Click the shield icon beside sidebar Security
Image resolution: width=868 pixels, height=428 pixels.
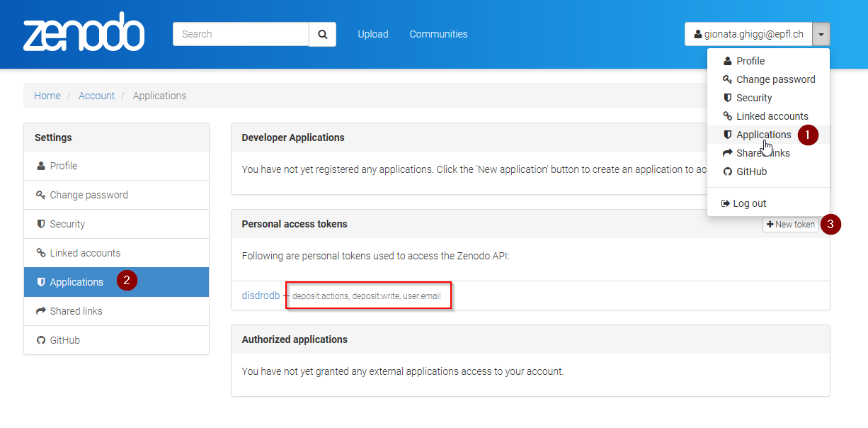[x=40, y=224]
